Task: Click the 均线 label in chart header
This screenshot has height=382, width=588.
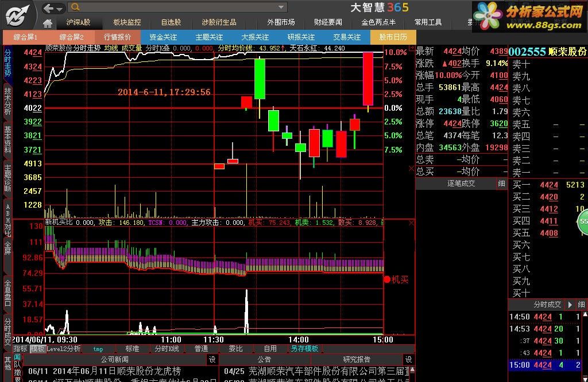Action: coord(111,48)
